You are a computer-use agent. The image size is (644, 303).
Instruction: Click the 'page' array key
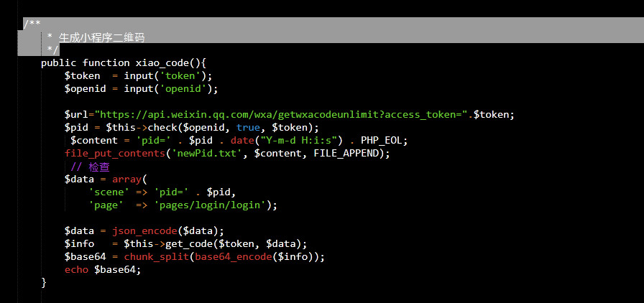[106, 205]
